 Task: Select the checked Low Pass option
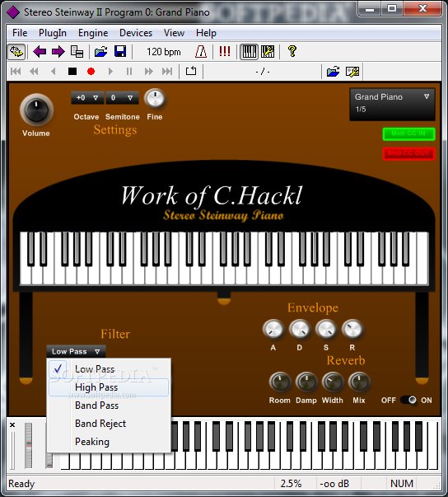pos(109,369)
